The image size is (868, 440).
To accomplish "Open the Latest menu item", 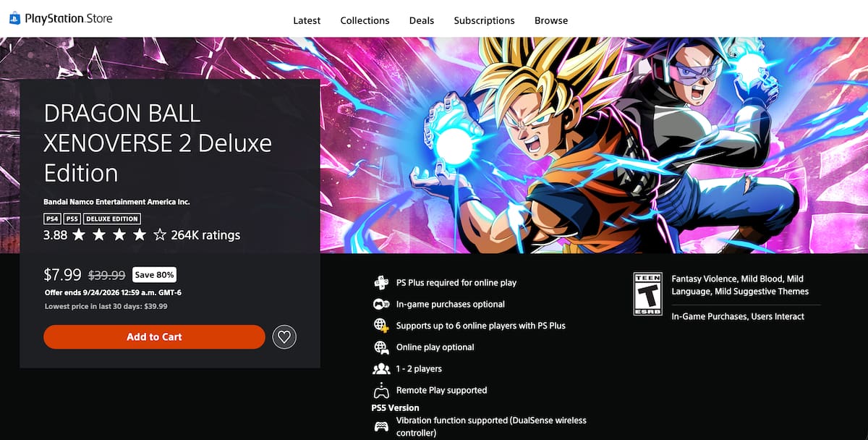I will [307, 20].
